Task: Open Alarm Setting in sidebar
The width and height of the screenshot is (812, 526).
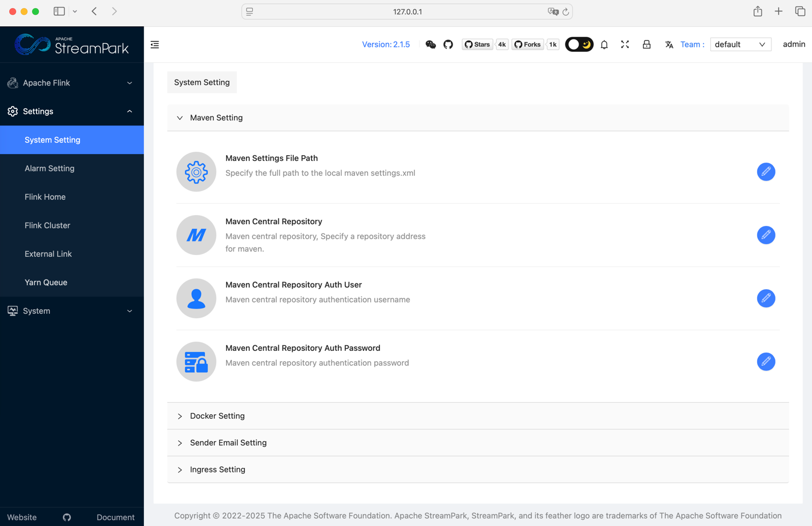Action: 50,168
